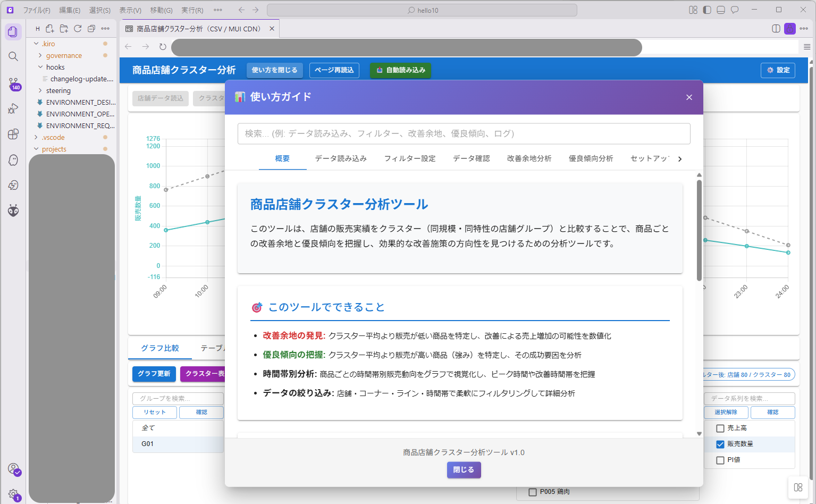Open the Search view in activity bar
The height and width of the screenshot is (504, 816).
point(13,56)
